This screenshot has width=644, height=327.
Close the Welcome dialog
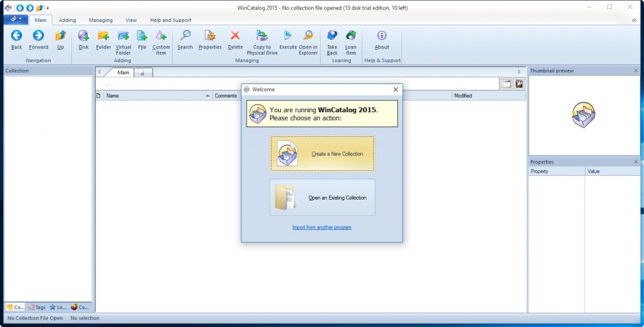click(x=395, y=90)
